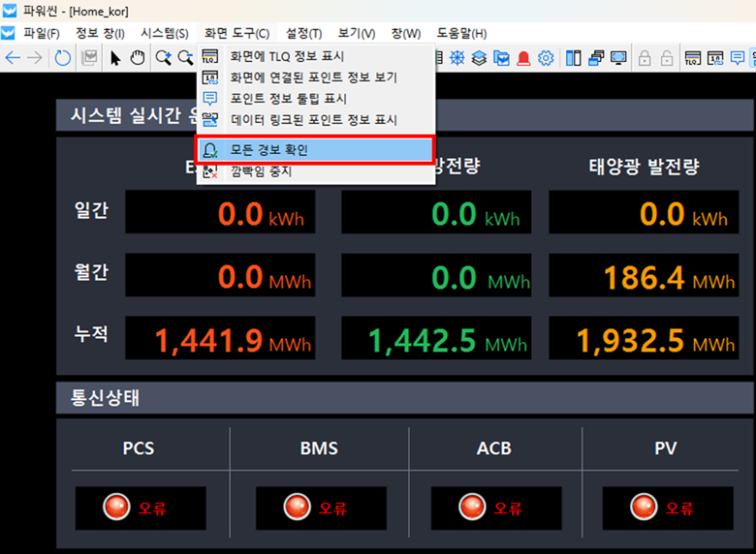Click the monitor display toolbar icon

point(618,58)
